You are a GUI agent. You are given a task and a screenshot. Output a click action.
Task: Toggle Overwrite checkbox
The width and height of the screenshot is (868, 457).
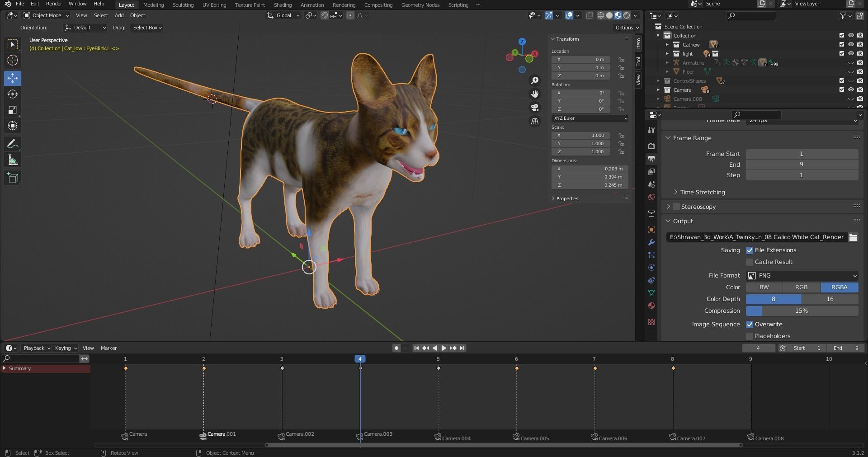pyautogui.click(x=750, y=325)
